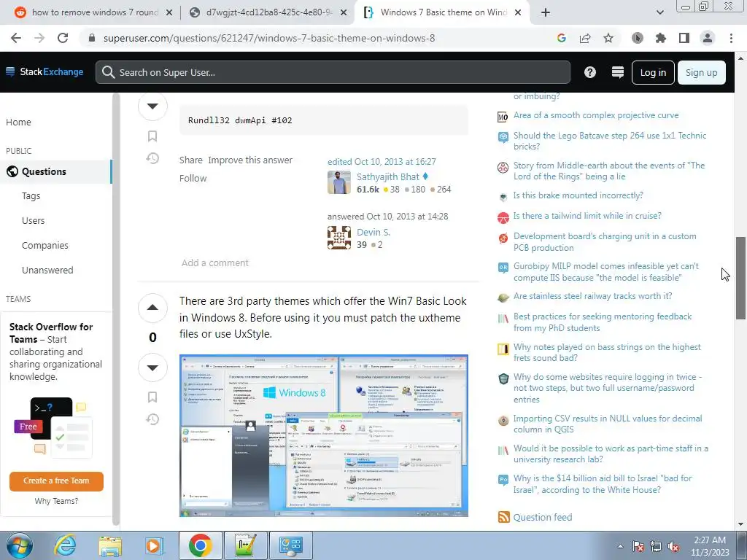Viewport: 747px width, 560px height.
Task: Focus the Search on Super User field
Action: click(333, 72)
